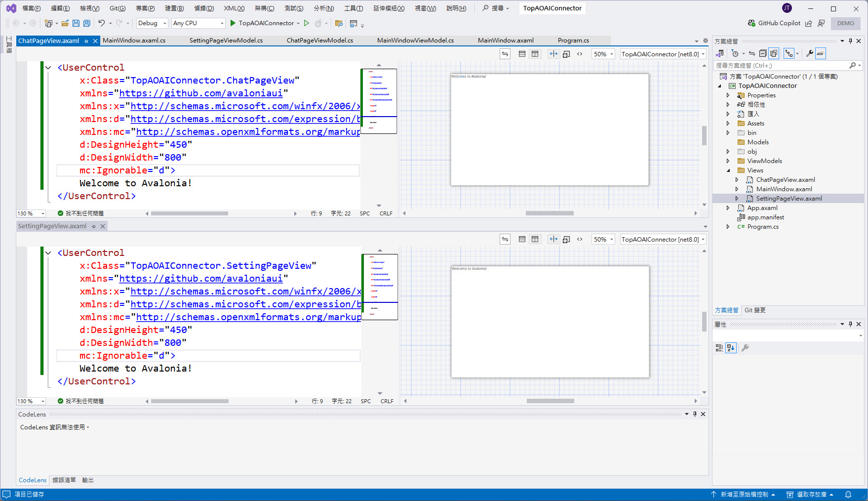The image size is (868, 501).
Task: Collapse the Views folder
Action: (x=728, y=170)
